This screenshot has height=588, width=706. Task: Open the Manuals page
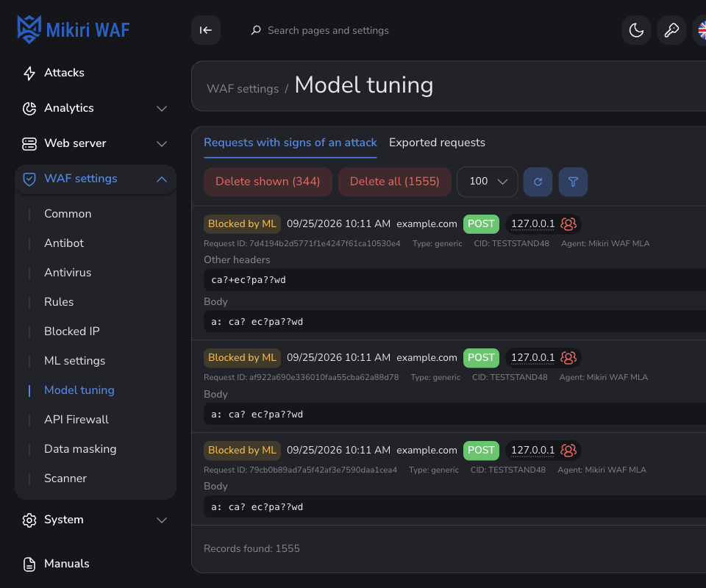[67, 564]
